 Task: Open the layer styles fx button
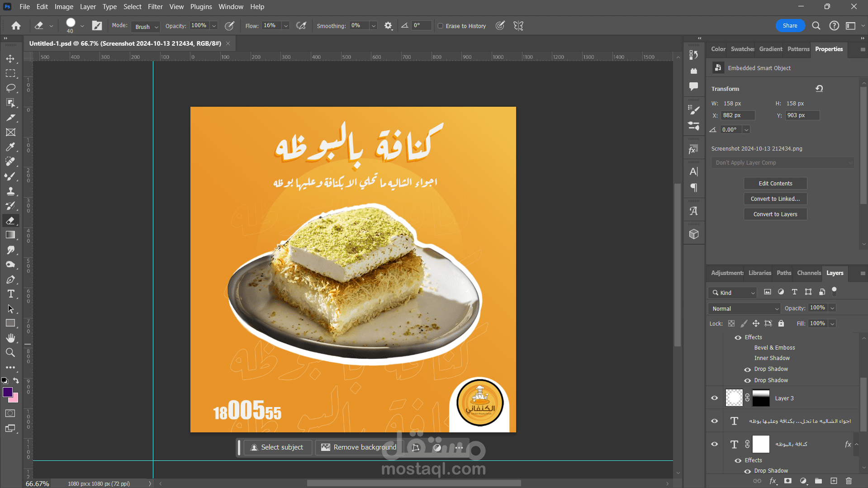click(773, 481)
